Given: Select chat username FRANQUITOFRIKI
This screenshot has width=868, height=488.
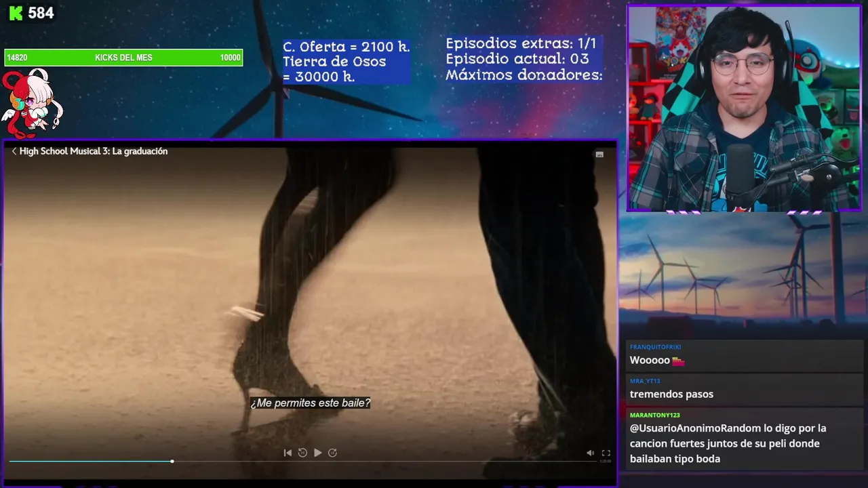Looking at the screenshot, I should click(x=655, y=347).
